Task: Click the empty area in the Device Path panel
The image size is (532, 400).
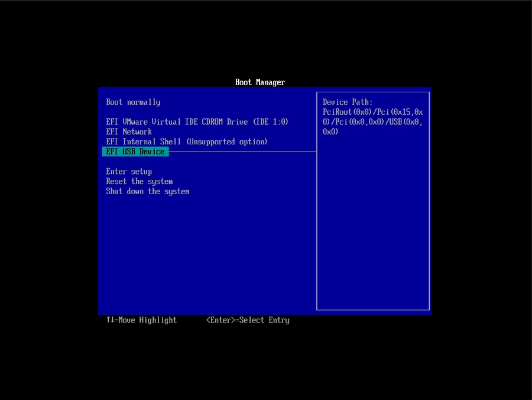Action: pyautogui.click(x=372, y=225)
